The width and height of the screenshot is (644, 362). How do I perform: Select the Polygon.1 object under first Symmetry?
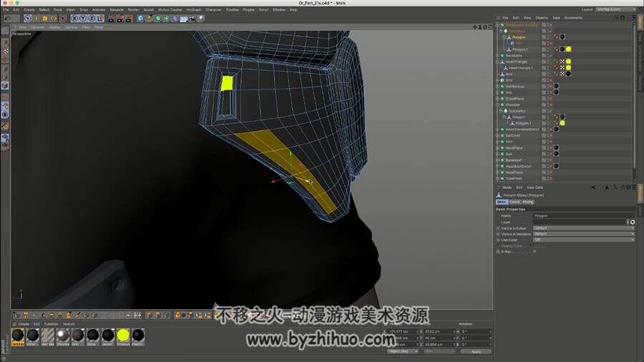(x=519, y=49)
